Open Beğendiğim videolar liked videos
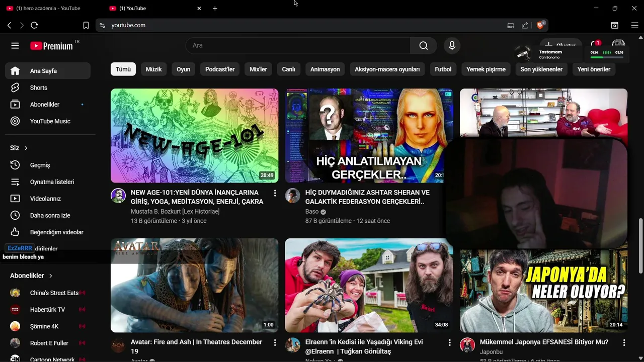The image size is (644, 362). (48, 232)
